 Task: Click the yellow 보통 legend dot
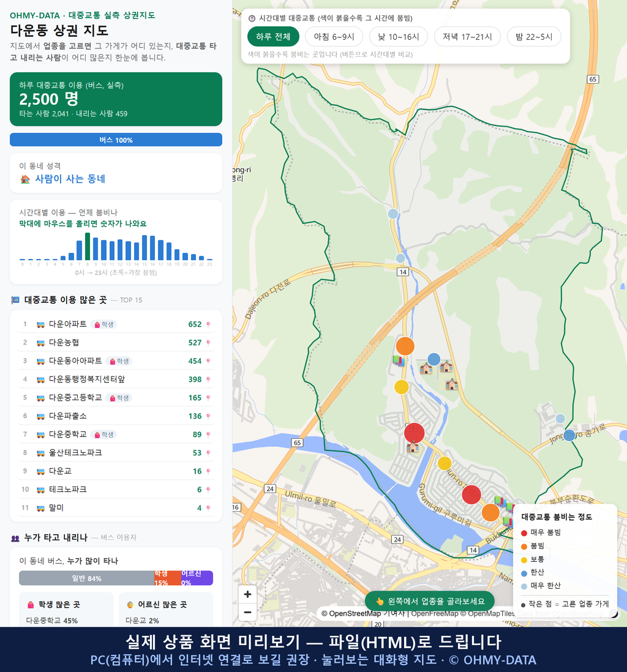(524, 560)
